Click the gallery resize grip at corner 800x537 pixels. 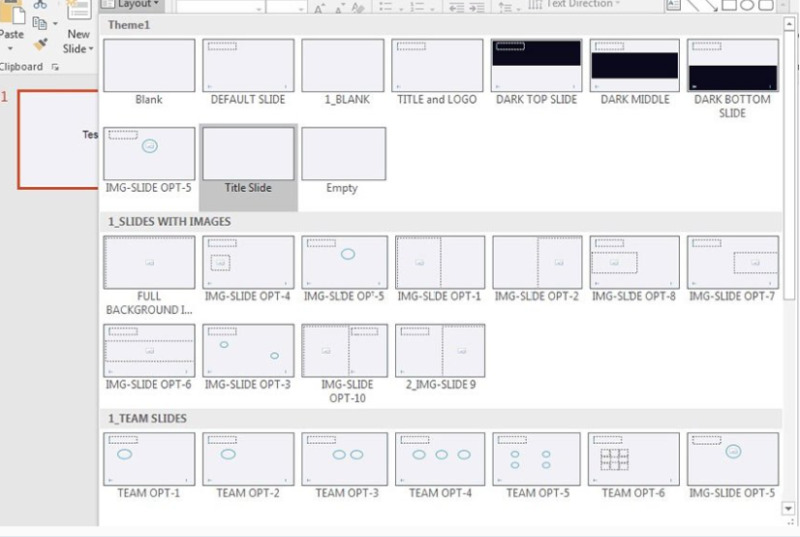pos(790,522)
